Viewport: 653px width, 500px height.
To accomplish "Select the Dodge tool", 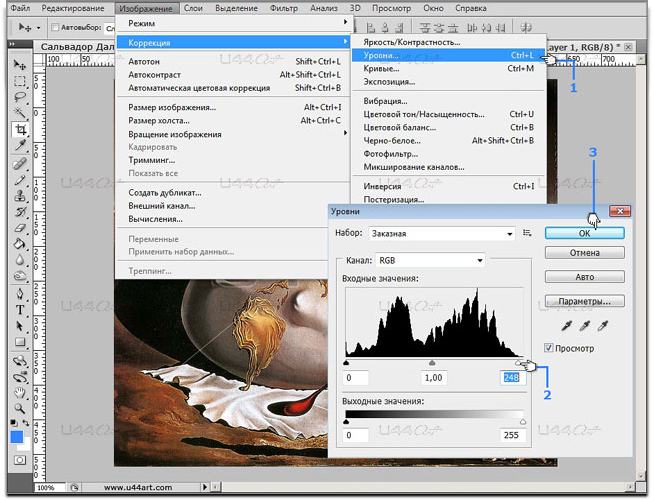I will click(x=20, y=276).
